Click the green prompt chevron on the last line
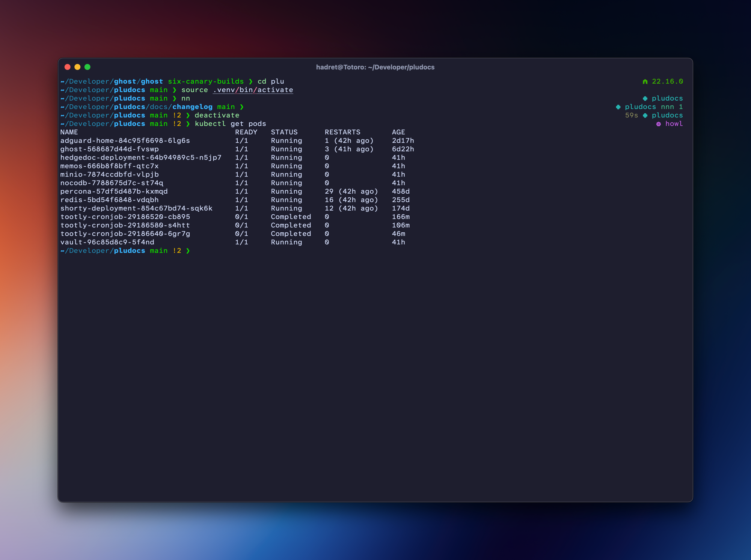 coord(188,251)
